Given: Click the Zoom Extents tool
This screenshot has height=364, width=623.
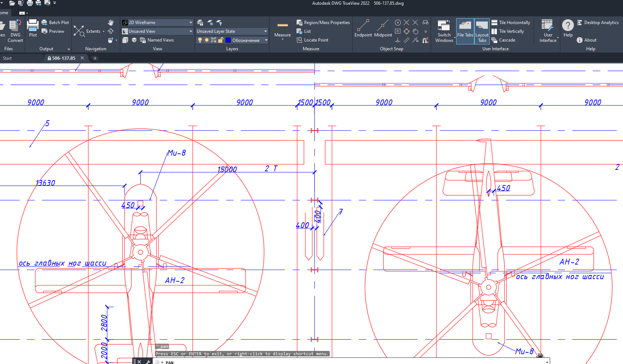Looking at the screenshot, I should point(87,31).
